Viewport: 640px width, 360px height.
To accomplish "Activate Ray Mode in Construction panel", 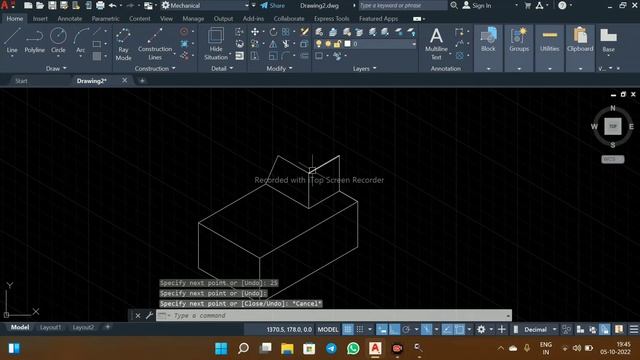I will coord(123,44).
